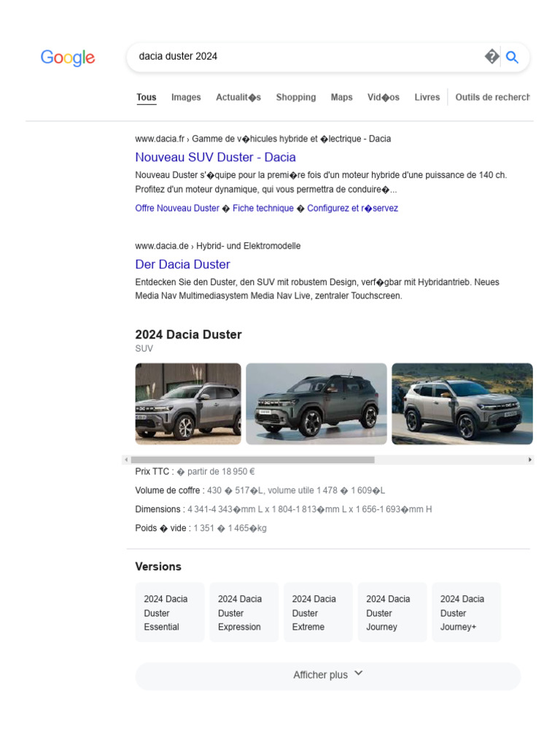Open Outils de recherche options
The height and width of the screenshot is (747, 560).
(492, 97)
